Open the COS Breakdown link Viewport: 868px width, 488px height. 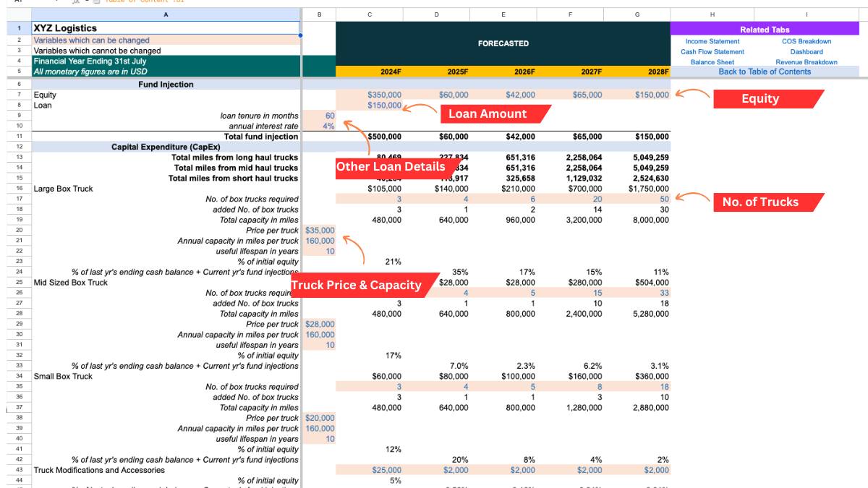(807, 41)
